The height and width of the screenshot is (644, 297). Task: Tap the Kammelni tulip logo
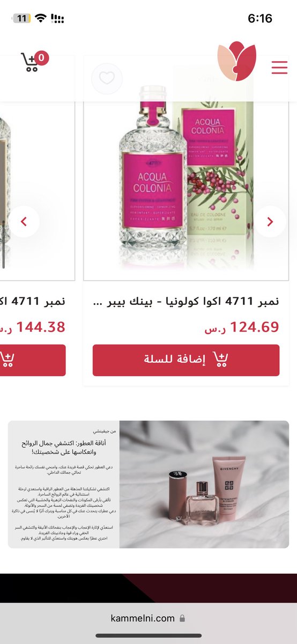tap(237, 61)
